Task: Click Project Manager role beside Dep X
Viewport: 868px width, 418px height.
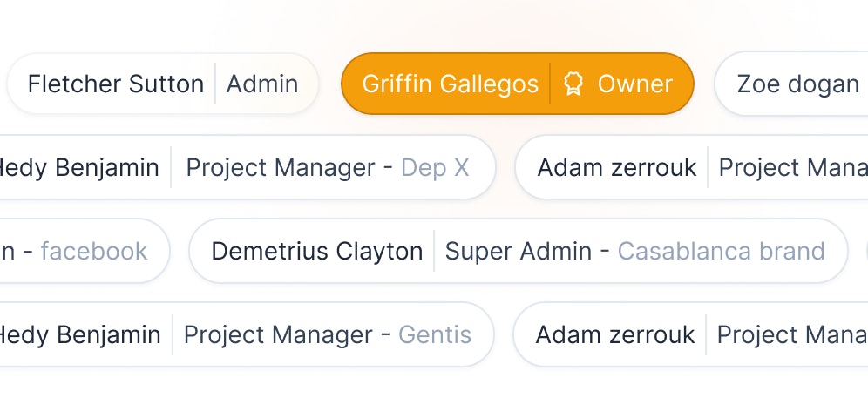Action: tap(281, 167)
